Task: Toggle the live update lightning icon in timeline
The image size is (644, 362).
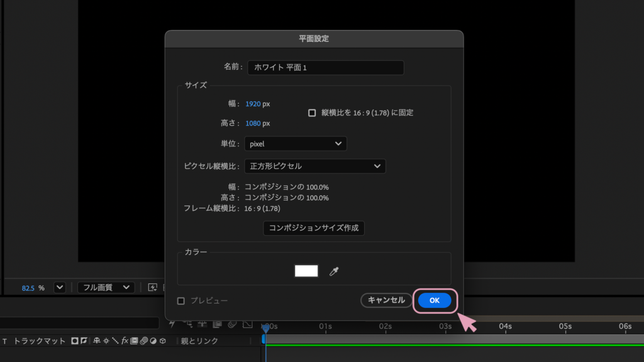Action: 172,324
